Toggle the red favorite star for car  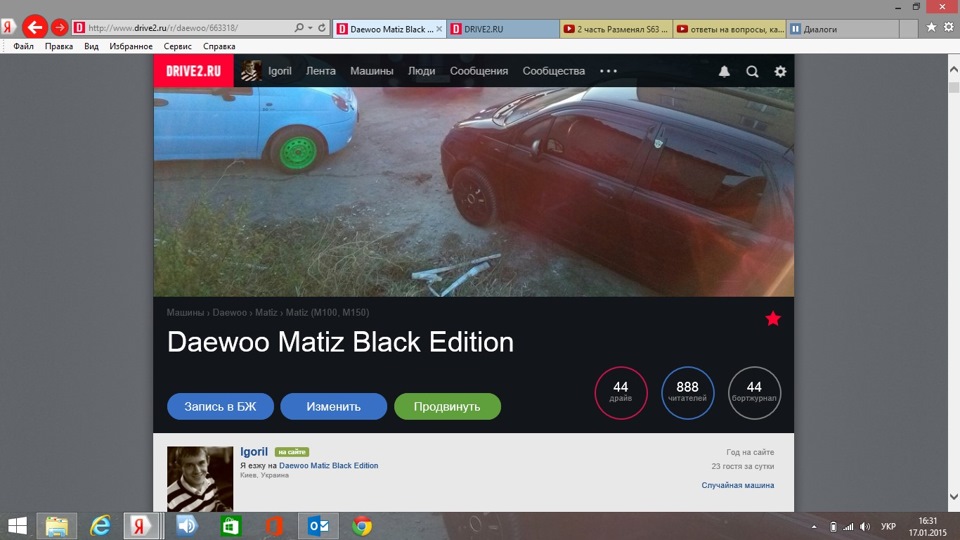coord(773,318)
